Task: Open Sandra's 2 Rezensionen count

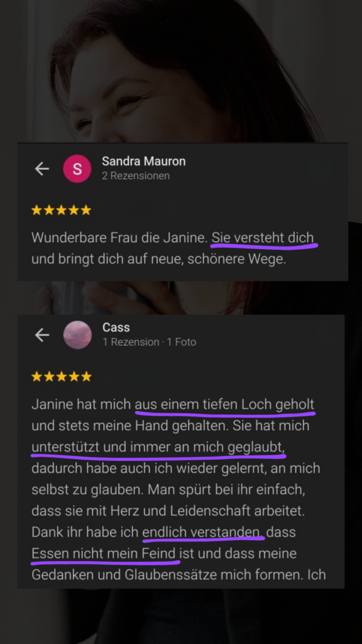Action: (x=136, y=176)
